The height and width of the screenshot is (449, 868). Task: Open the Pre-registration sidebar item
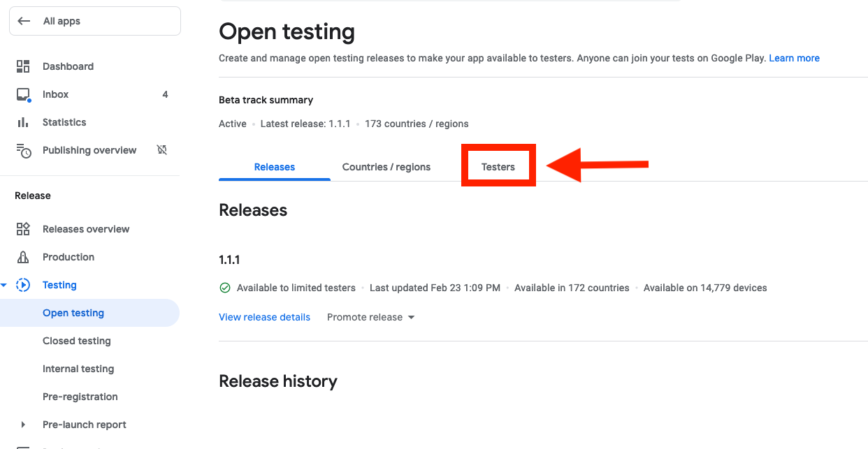tap(80, 397)
